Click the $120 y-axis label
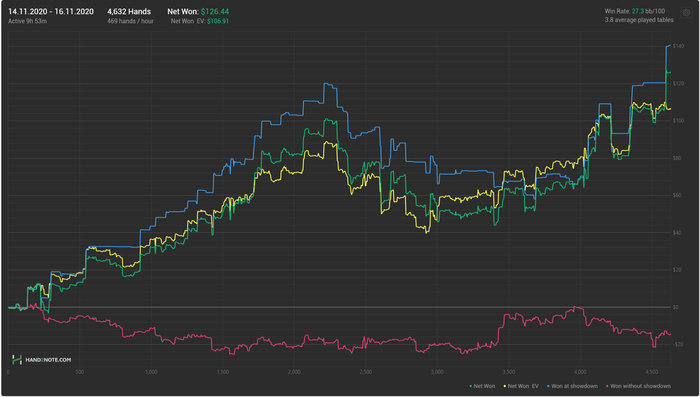 point(678,84)
